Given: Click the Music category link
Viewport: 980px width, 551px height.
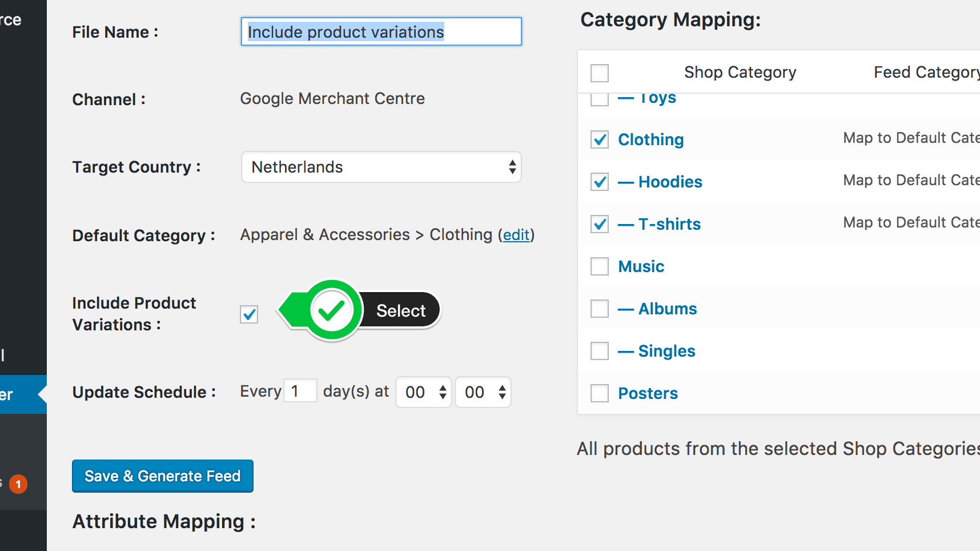Looking at the screenshot, I should 641,266.
